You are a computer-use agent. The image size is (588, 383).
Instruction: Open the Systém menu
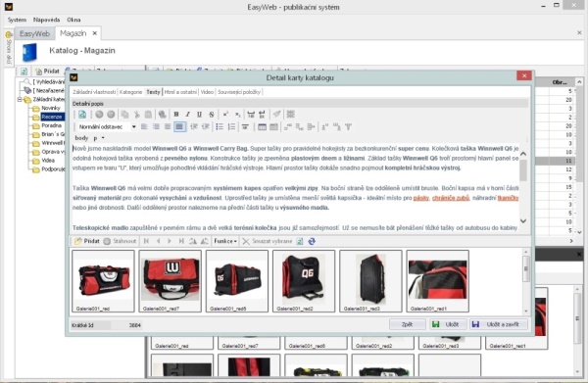18,20
